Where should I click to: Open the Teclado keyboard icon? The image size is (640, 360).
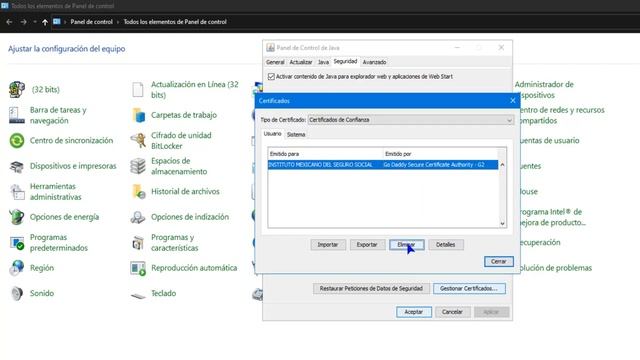click(x=138, y=295)
